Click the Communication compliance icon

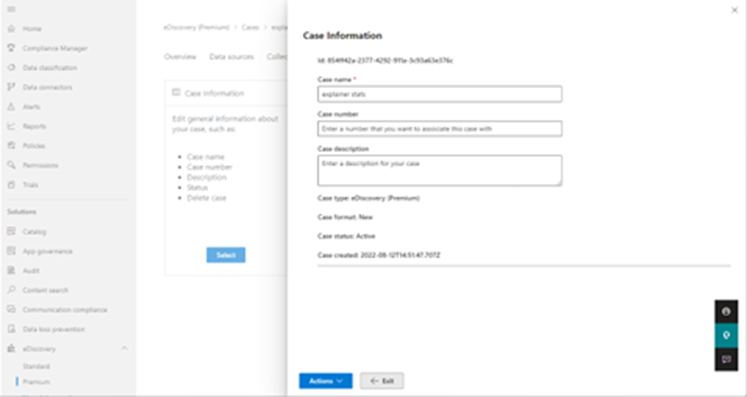coord(11,310)
